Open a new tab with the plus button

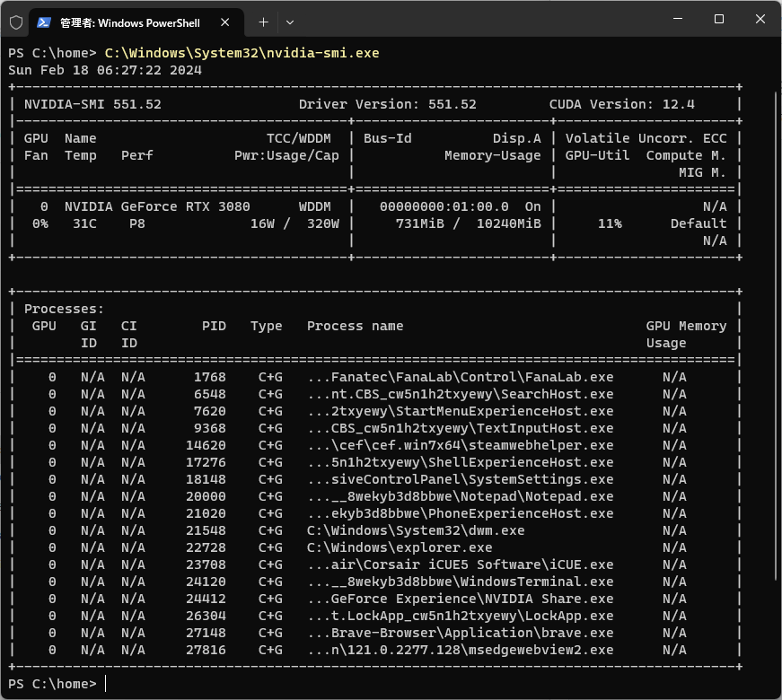[263, 22]
